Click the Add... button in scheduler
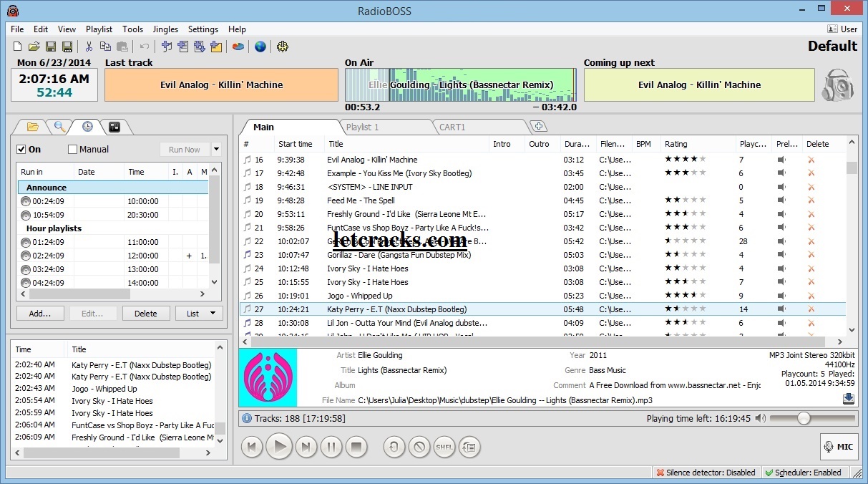The width and height of the screenshot is (868, 484). click(40, 314)
